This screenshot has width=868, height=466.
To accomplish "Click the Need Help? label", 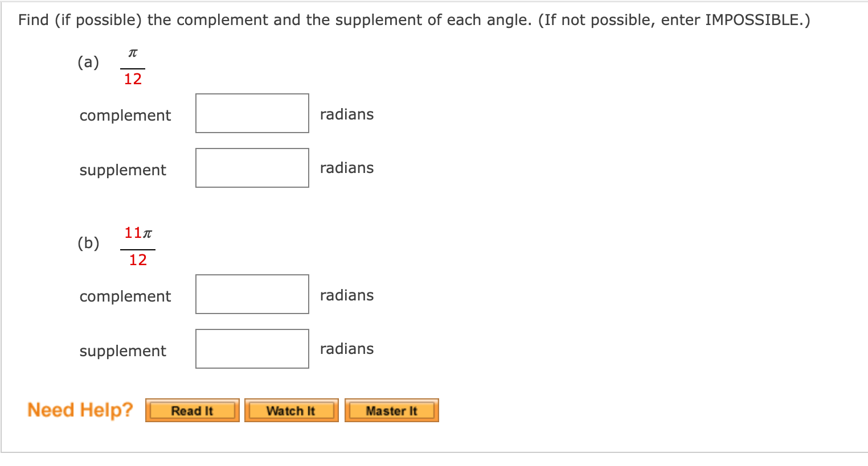I will [x=80, y=409].
